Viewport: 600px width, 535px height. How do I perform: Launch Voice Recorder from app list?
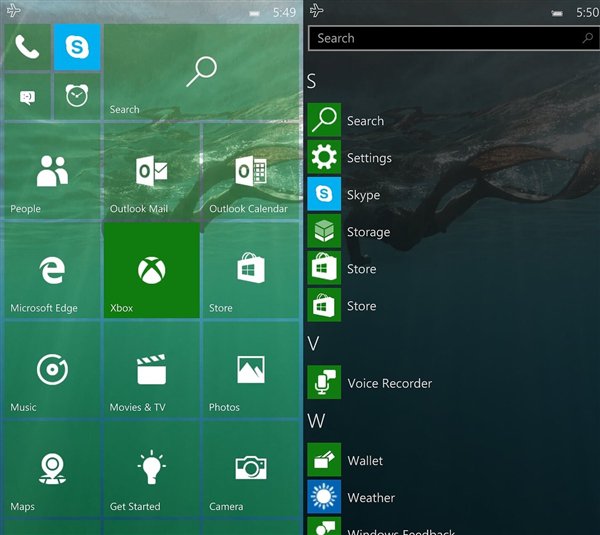[388, 383]
